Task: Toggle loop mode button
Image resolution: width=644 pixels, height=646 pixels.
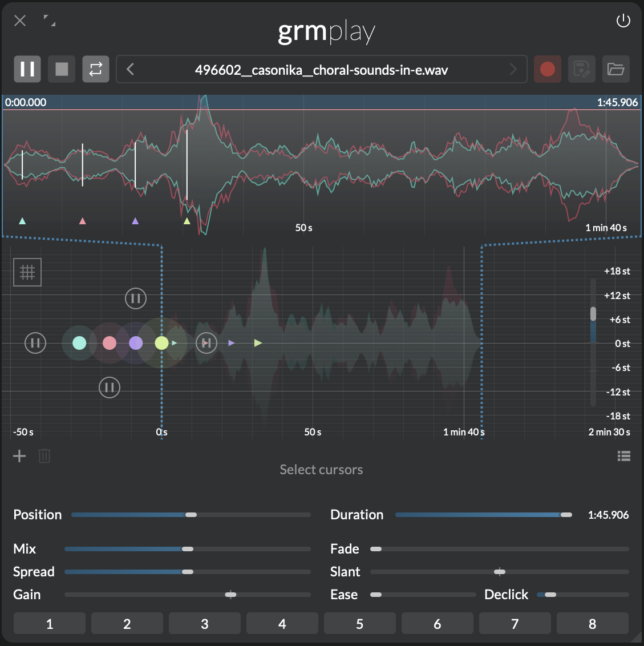Action: click(96, 70)
